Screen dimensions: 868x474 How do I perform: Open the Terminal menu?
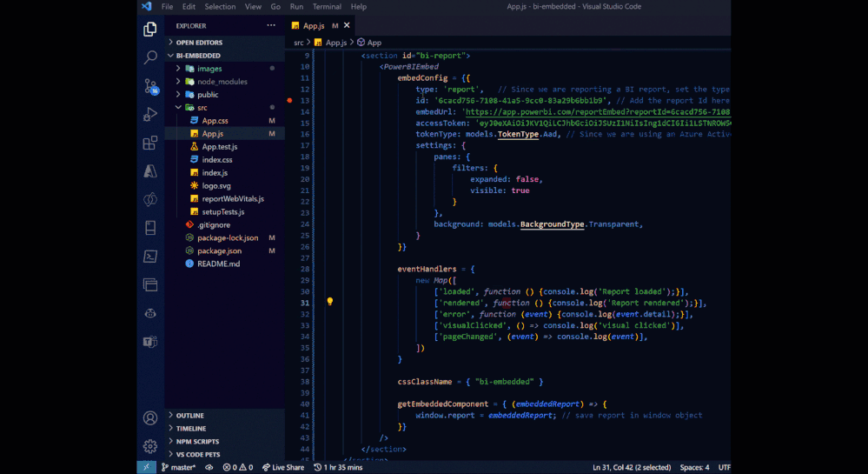click(327, 7)
